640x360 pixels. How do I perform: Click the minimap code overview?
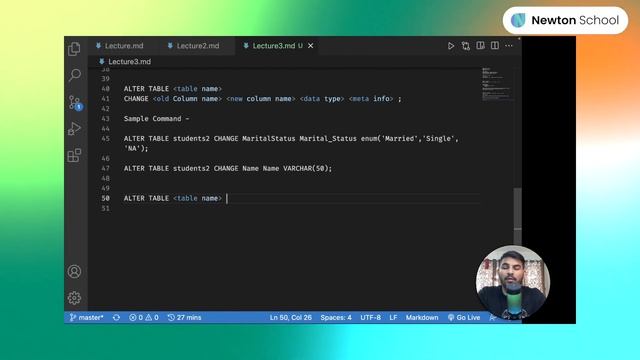(497, 84)
